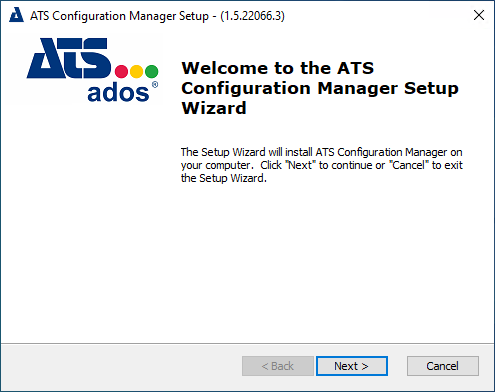
Task: Click the yellow dot in the ATS logo
Action: click(137, 72)
